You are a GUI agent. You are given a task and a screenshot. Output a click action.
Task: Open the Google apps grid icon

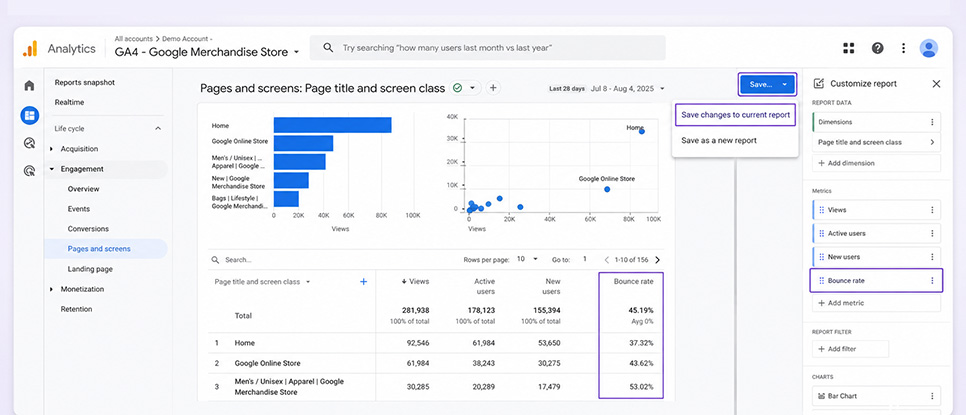click(849, 48)
